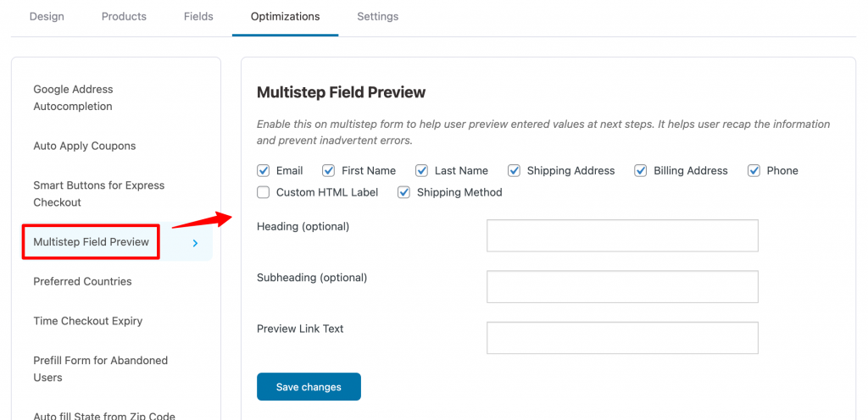The image size is (868, 420).
Task: Enable the Custom HTML Label checkbox
Action: coord(263,192)
